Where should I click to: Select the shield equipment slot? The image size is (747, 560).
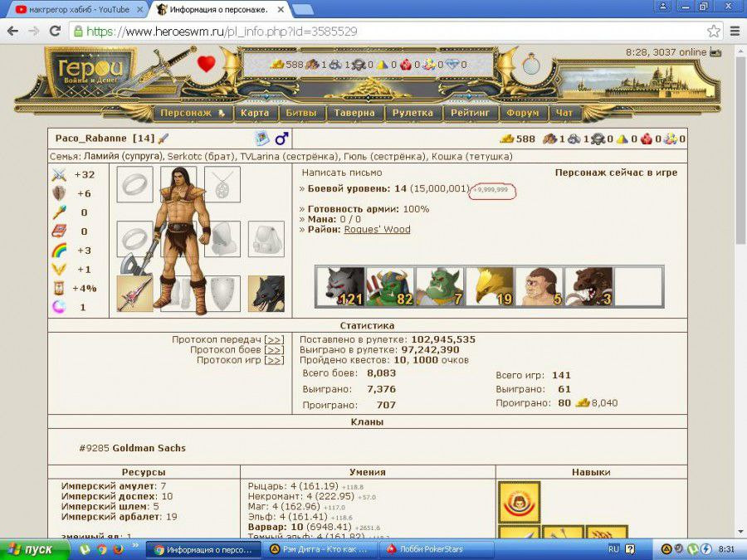(222, 294)
